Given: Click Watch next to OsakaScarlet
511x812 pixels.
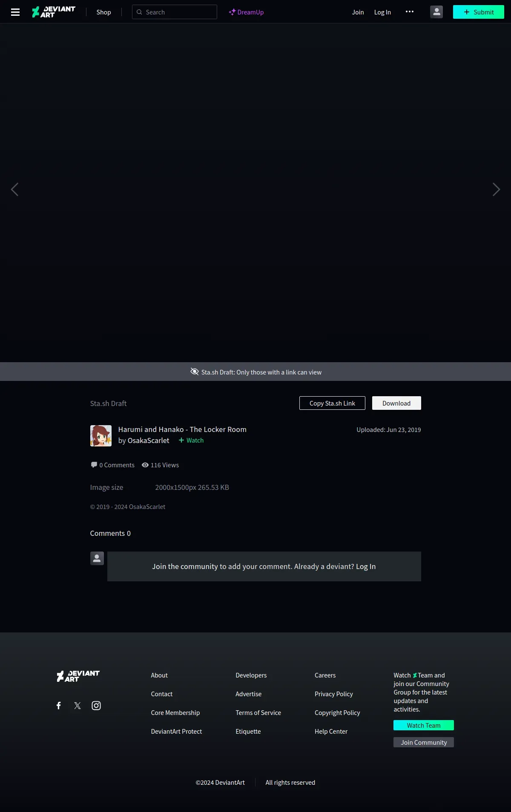Looking at the screenshot, I should pos(191,440).
